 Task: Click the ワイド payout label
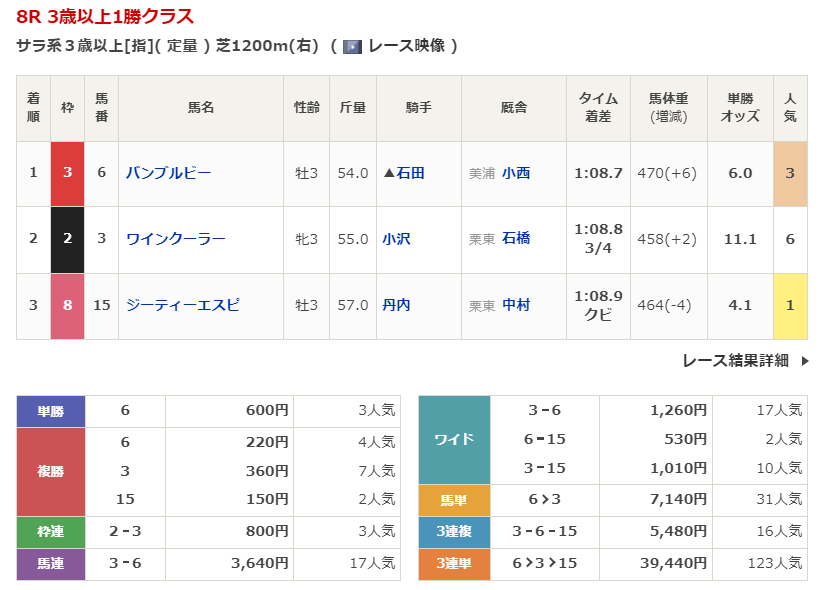(454, 439)
